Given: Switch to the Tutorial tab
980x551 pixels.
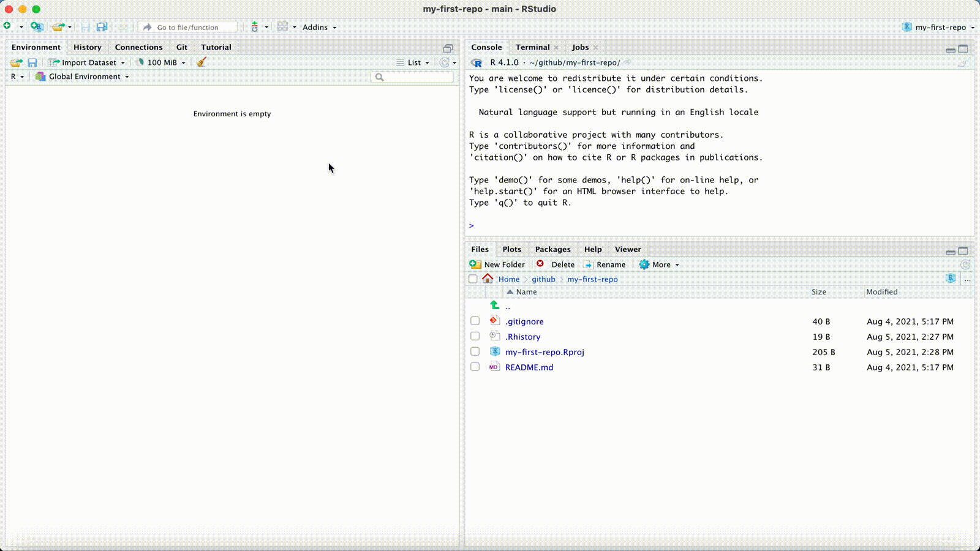Looking at the screenshot, I should 216,47.
